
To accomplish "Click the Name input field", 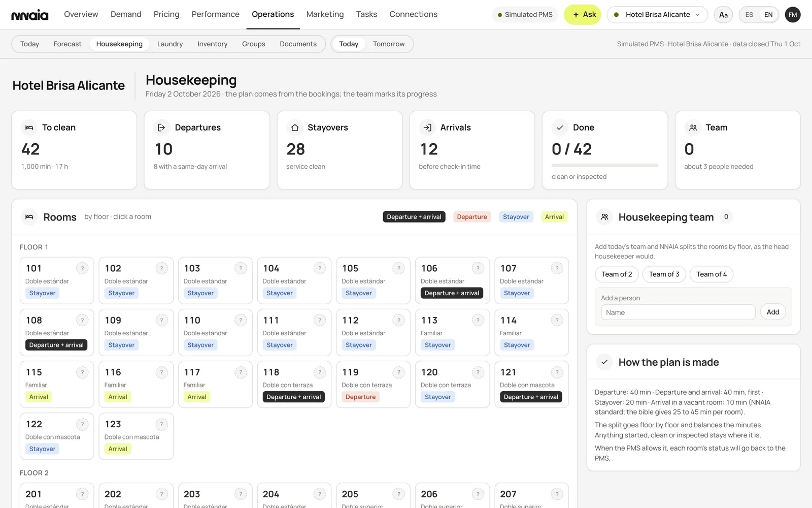I will (x=678, y=312).
